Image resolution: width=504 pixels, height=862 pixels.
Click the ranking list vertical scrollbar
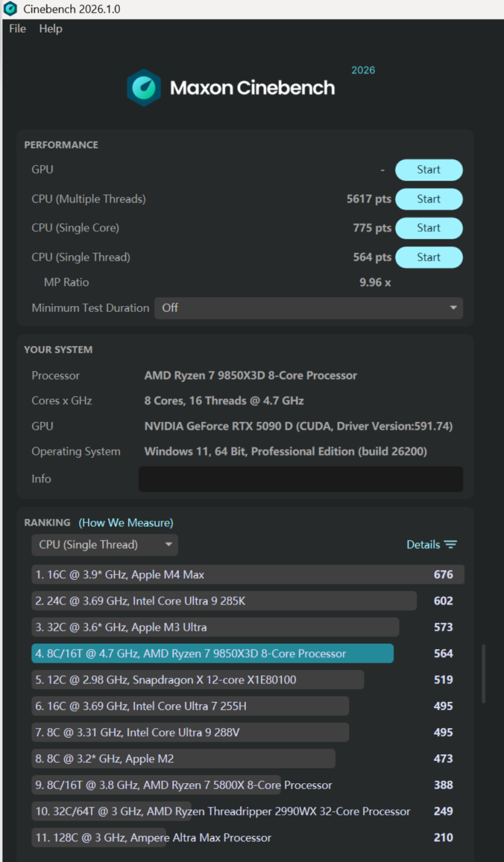pyautogui.click(x=483, y=673)
